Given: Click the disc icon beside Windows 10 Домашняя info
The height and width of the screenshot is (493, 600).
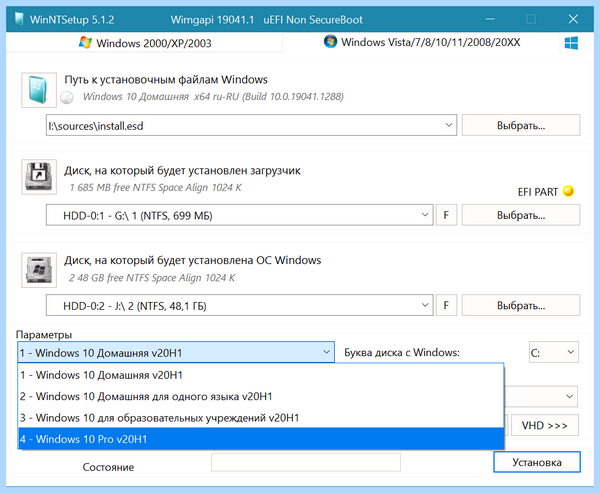Looking at the screenshot, I should (x=67, y=98).
